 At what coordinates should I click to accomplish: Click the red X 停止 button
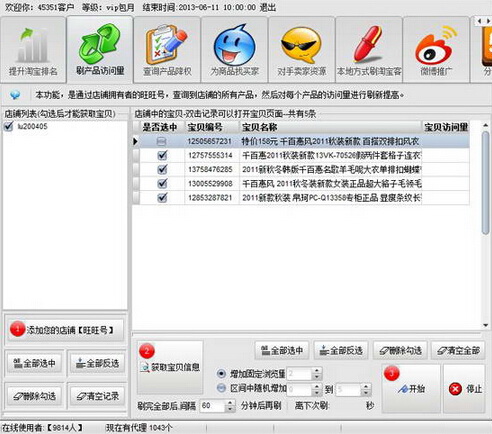[x=464, y=389]
